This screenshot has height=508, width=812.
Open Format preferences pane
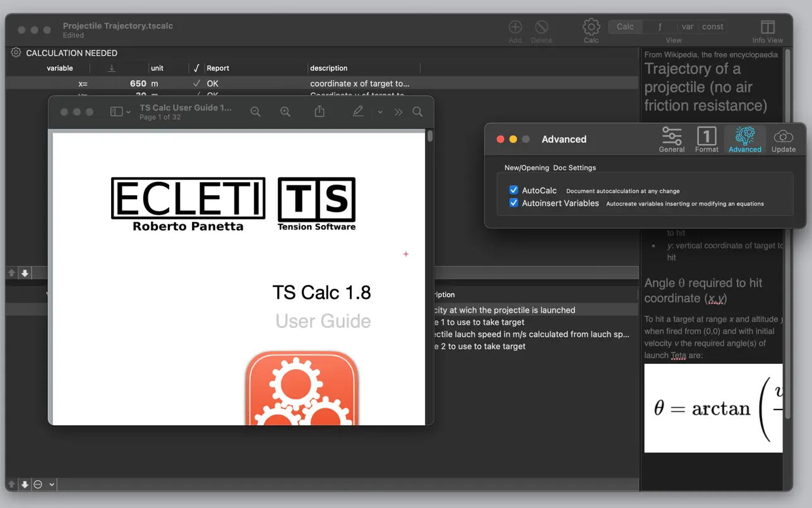(x=707, y=139)
